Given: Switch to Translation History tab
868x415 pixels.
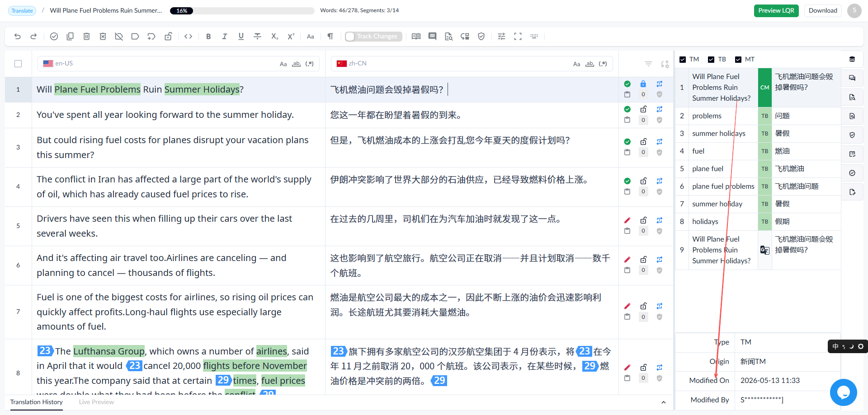Looking at the screenshot, I should pyautogui.click(x=36, y=402).
